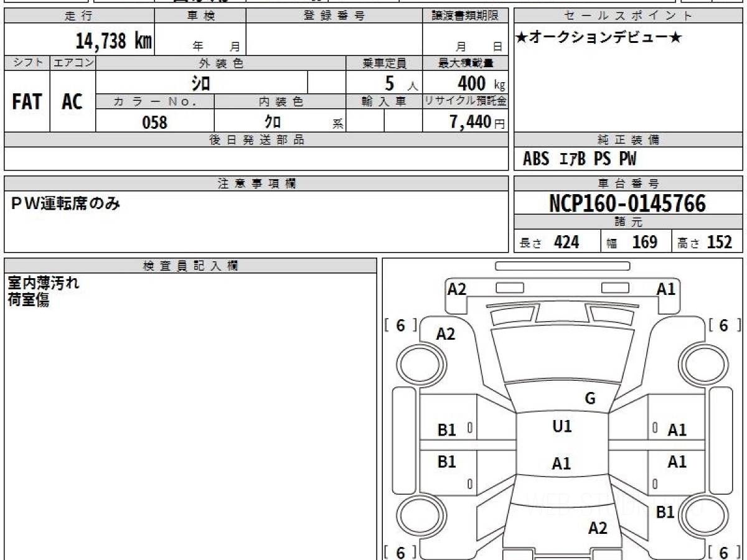Screen dimensions: 747x560
Task: Click the 走行 header cell
Action: point(79,16)
